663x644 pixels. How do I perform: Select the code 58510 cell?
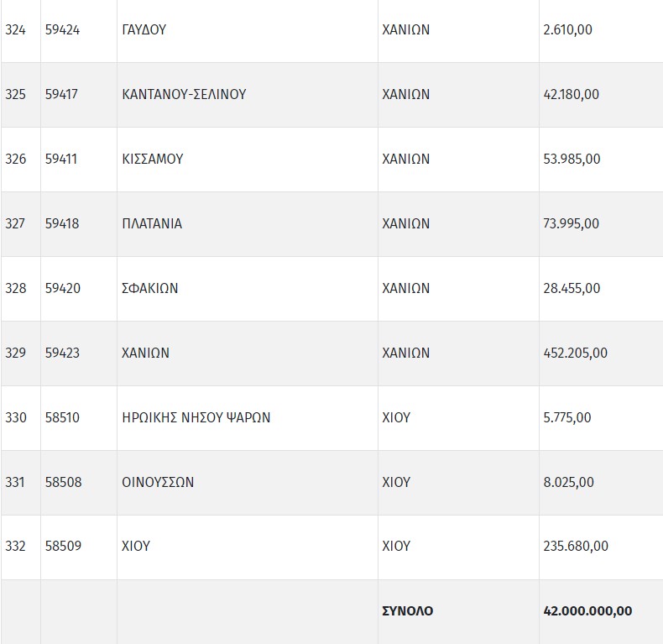click(62, 418)
